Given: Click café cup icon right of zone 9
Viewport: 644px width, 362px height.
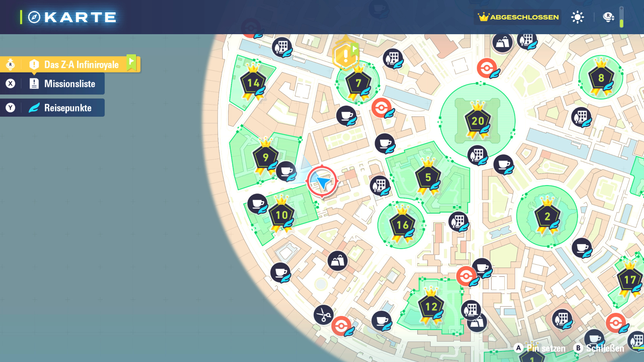Looking at the screenshot, I should pyautogui.click(x=286, y=171).
